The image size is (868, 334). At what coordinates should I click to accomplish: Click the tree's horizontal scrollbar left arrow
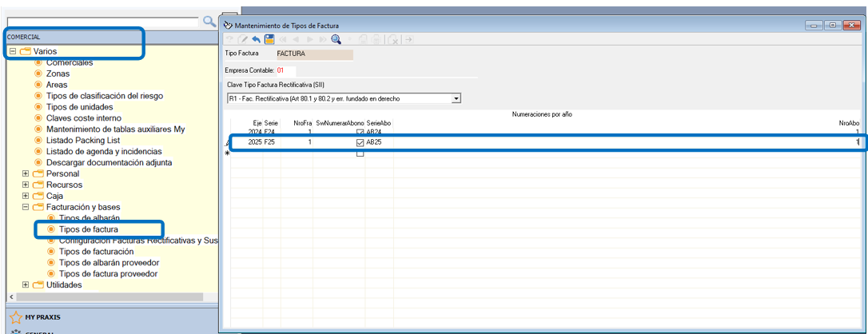point(12,297)
